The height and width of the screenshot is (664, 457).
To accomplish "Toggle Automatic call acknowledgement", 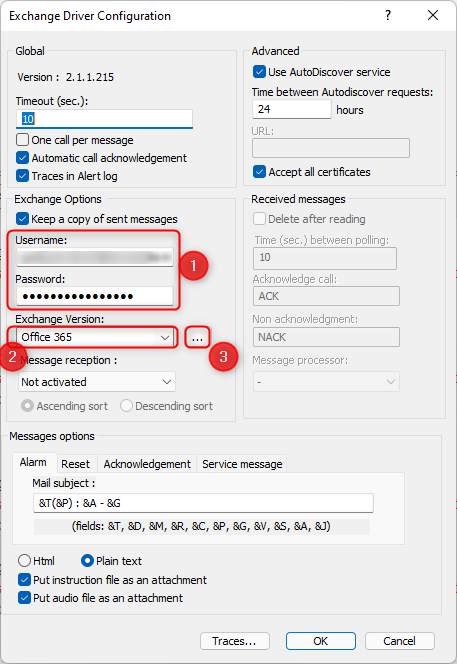I will pos(22,158).
